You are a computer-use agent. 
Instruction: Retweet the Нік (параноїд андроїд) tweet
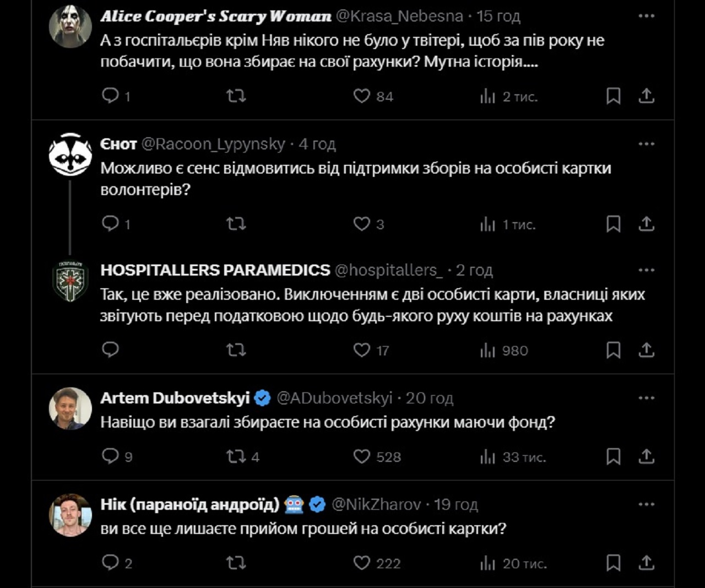point(236,563)
